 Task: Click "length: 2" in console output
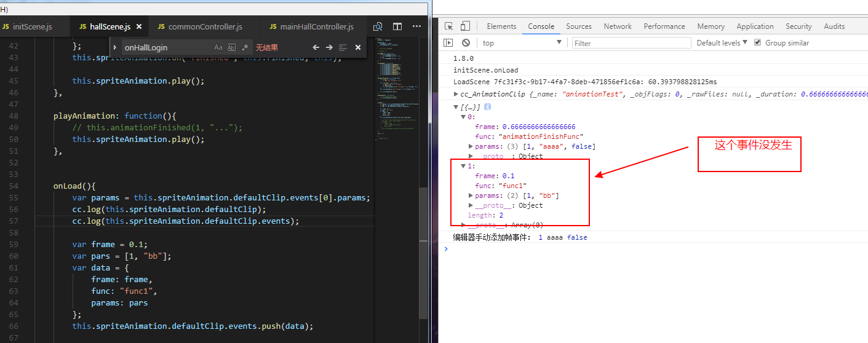(x=485, y=215)
